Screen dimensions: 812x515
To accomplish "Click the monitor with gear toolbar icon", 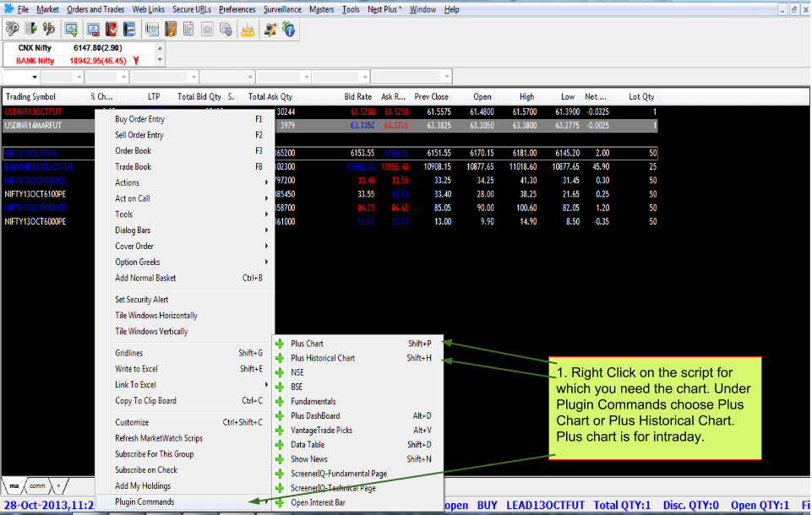I will (x=226, y=30).
